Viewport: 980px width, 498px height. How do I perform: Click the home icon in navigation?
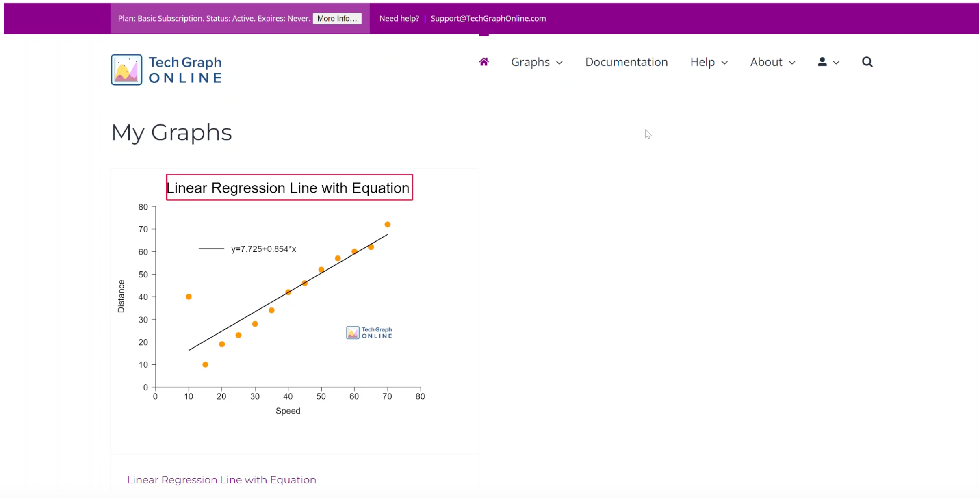(483, 62)
